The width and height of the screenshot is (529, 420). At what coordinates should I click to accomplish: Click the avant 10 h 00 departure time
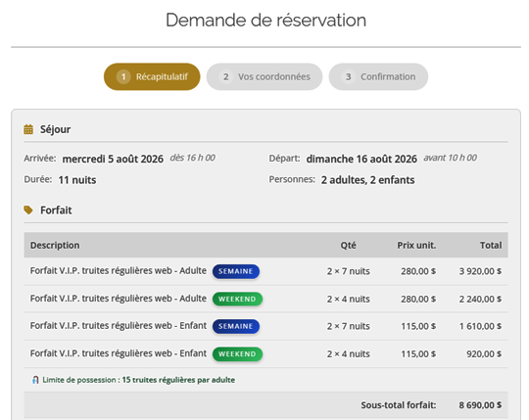450,158
